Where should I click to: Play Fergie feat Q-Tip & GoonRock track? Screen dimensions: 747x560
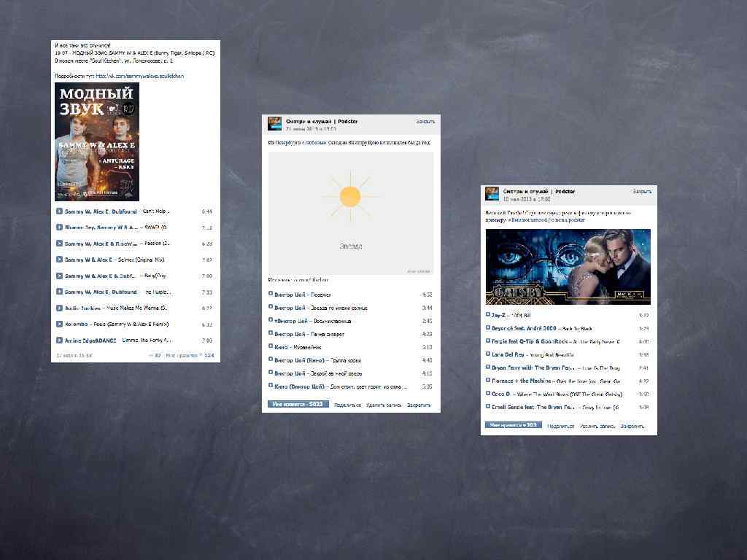tap(488, 341)
